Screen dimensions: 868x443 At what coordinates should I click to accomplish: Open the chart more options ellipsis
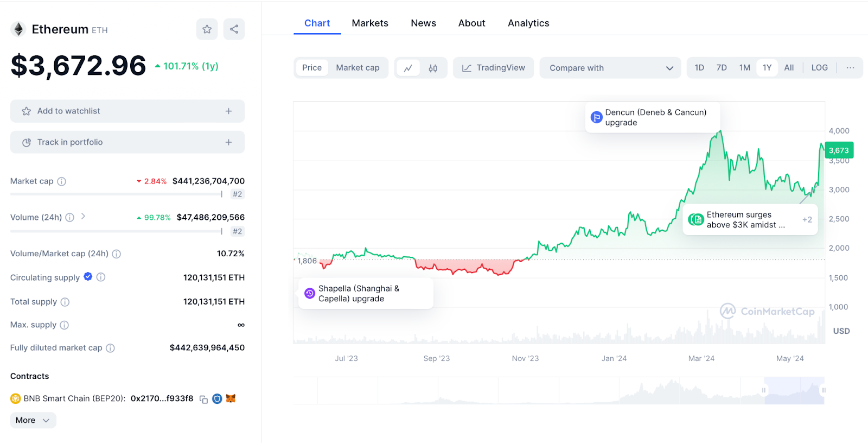click(x=850, y=68)
